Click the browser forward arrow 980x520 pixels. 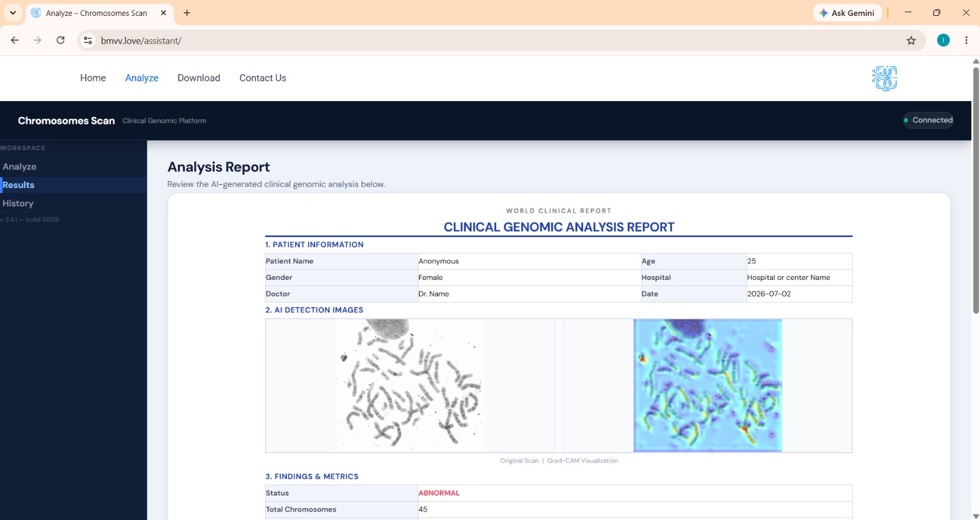[x=37, y=40]
